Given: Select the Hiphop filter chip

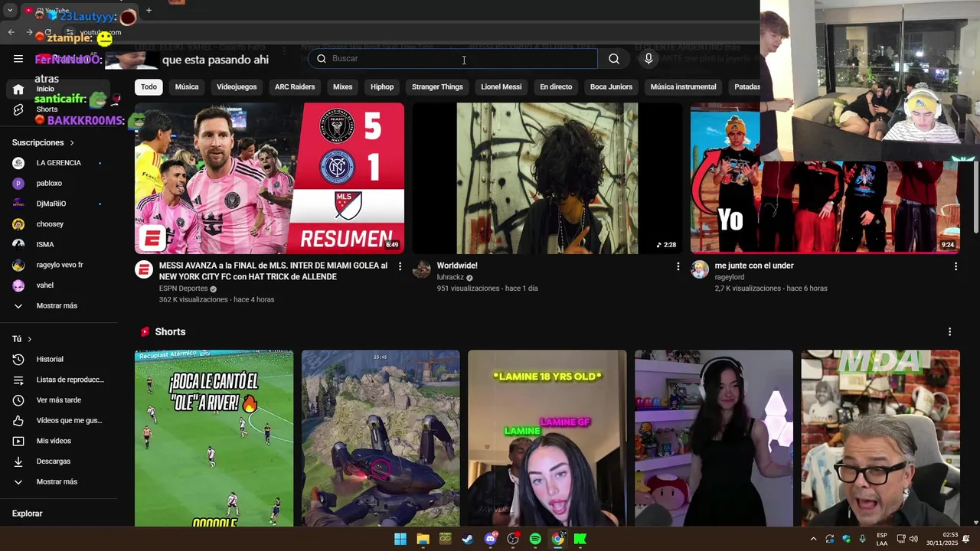Looking at the screenshot, I should (382, 86).
